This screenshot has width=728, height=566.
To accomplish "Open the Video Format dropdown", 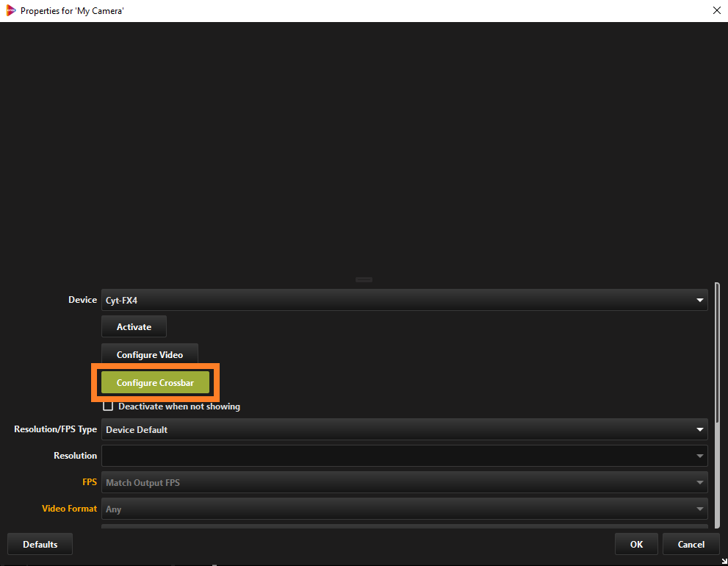I will tap(404, 509).
